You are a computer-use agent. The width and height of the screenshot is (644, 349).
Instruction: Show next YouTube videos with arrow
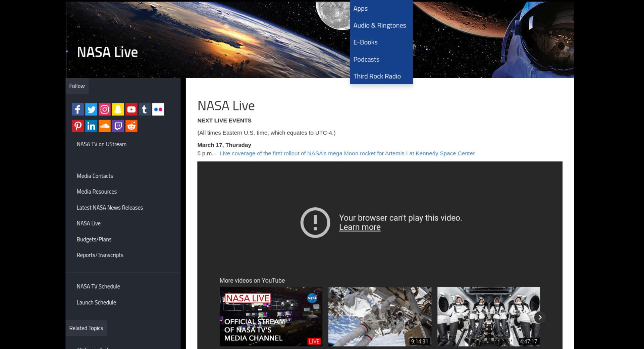click(540, 317)
